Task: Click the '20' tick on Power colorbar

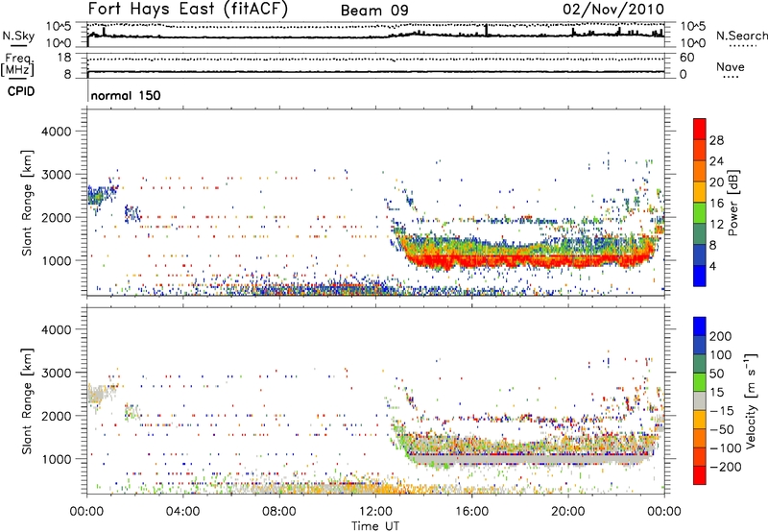Action: (716, 182)
